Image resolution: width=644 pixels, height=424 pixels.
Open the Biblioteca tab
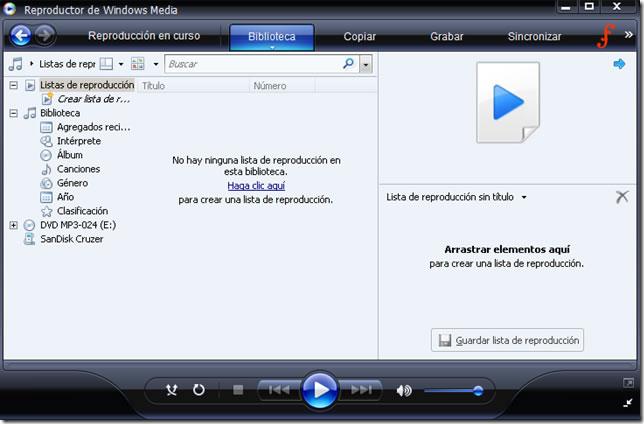[x=272, y=37]
